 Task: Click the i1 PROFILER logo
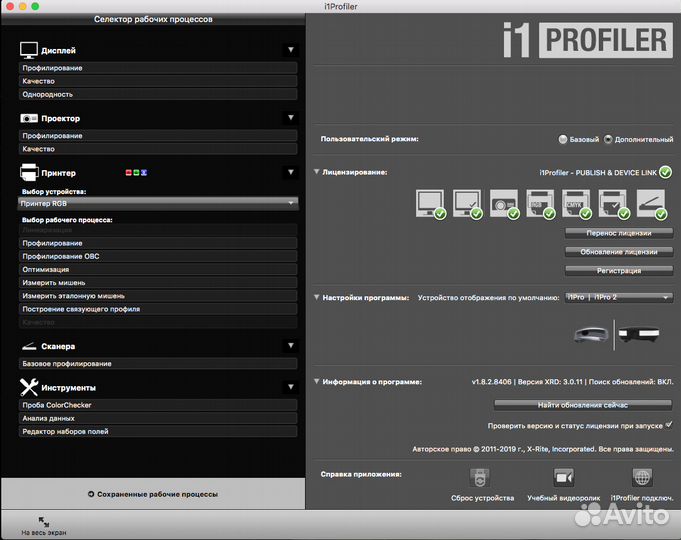coord(588,40)
